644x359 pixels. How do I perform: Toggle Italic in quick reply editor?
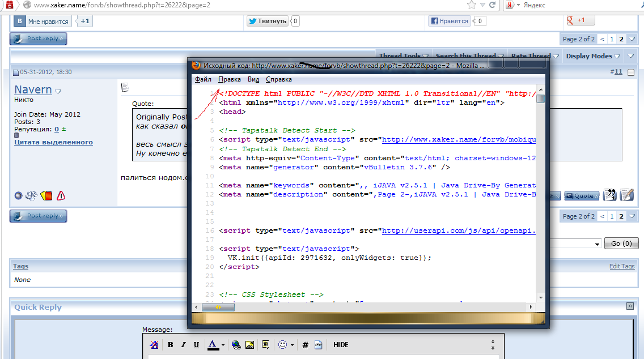pyautogui.click(x=183, y=345)
